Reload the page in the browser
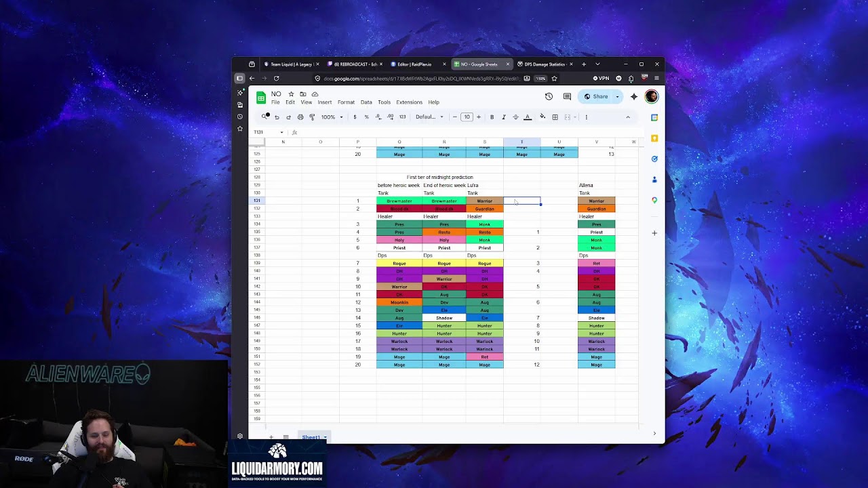 [x=276, y=79]
